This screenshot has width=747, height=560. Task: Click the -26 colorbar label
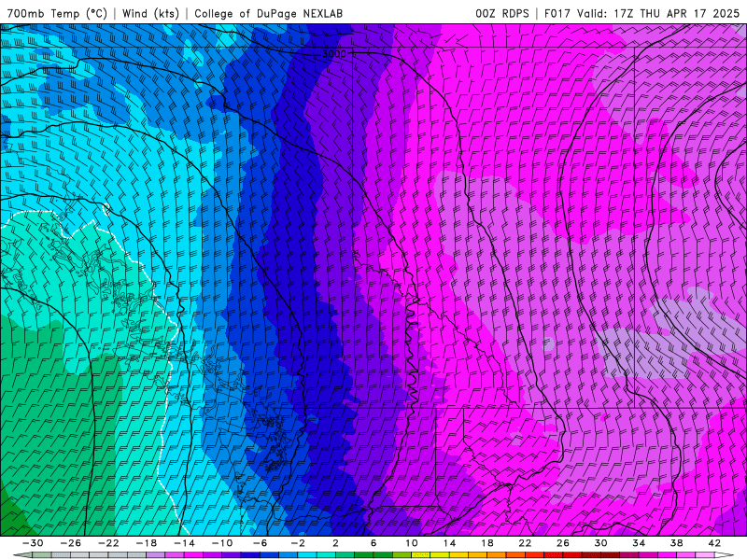(x=71, y=543)
